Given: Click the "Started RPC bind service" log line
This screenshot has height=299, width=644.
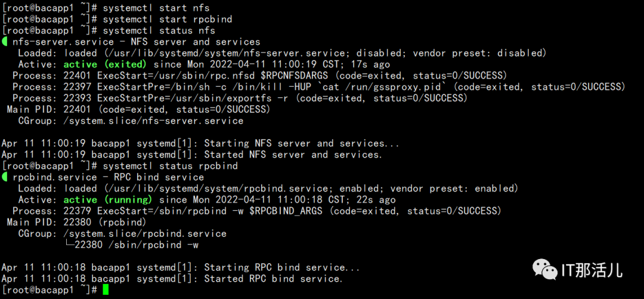Looking at the screenshot, I should pyautogui.click(x=172, y=279).
